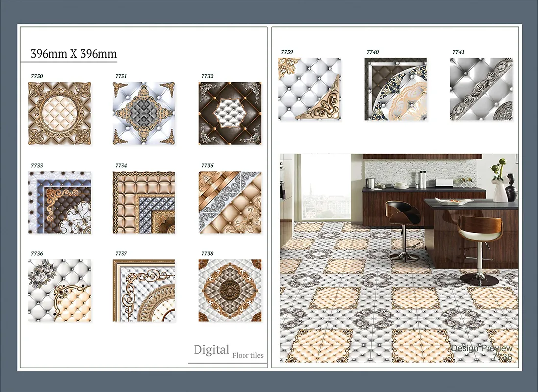This screenshot has height=392, width=538.
Task: Click tile thumbnail 7730 with the gold circular frame
Action: point(59,113)
